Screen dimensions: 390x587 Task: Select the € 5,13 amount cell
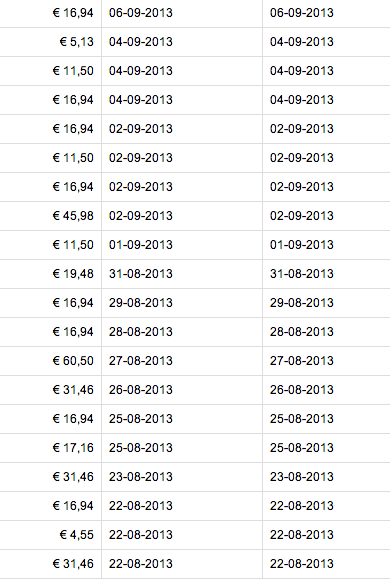click(x=51, y=42)
